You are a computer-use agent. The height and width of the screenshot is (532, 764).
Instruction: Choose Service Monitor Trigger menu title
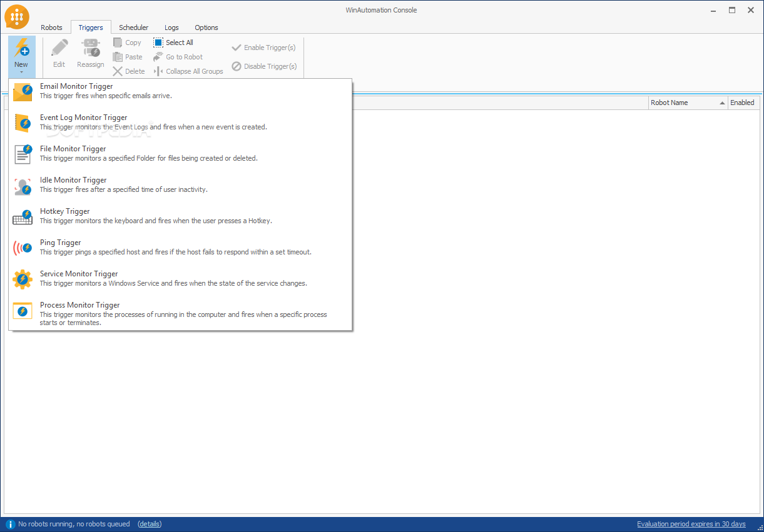79,274
